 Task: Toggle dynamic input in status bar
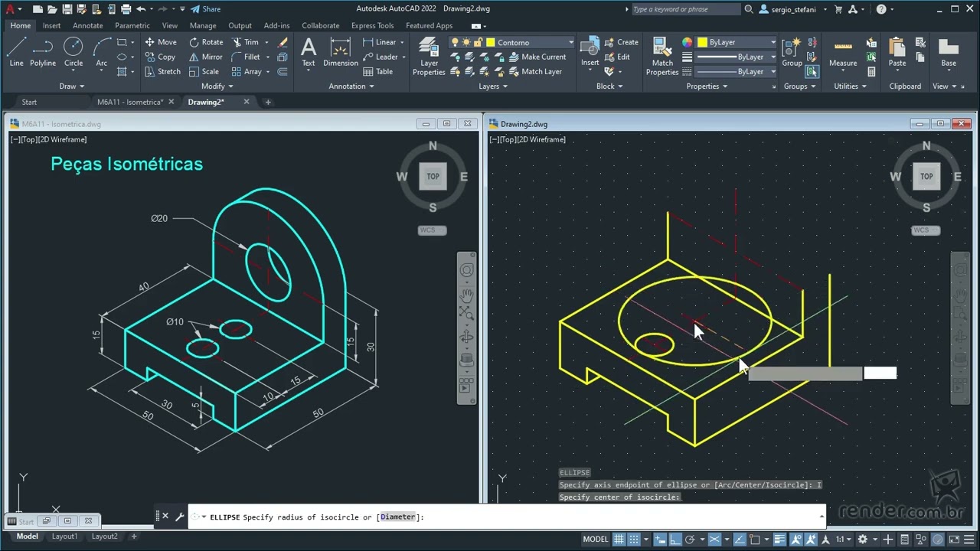point(660,539)
